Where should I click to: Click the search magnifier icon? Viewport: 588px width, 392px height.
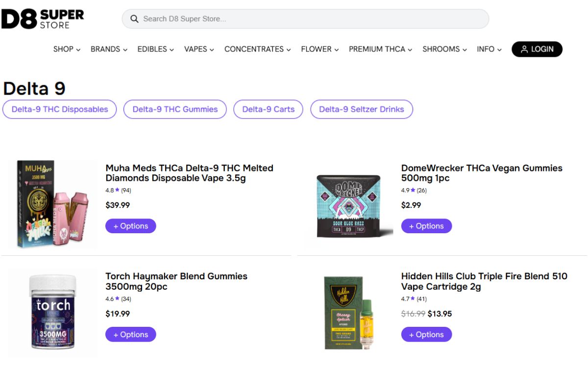tap(134, 19)
